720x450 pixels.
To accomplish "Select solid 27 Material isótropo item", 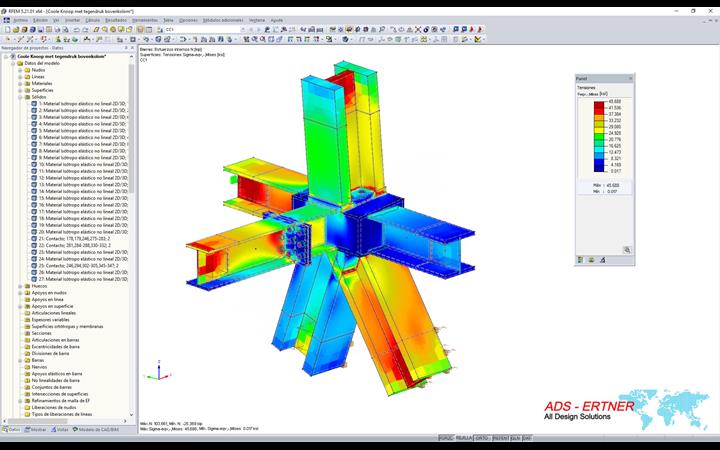I will (80, 279).
